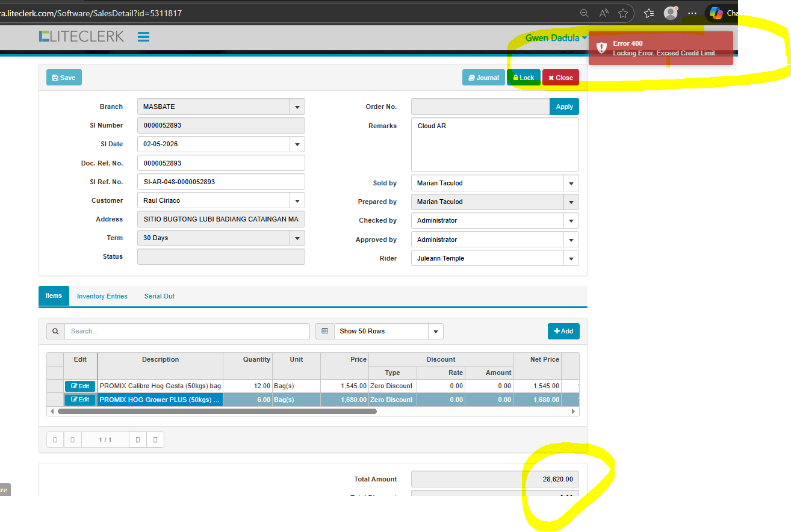The image size is (791, 532).
Task: Open browser favorites list icon
Action: pyautogui.click(x=648, y=13)
